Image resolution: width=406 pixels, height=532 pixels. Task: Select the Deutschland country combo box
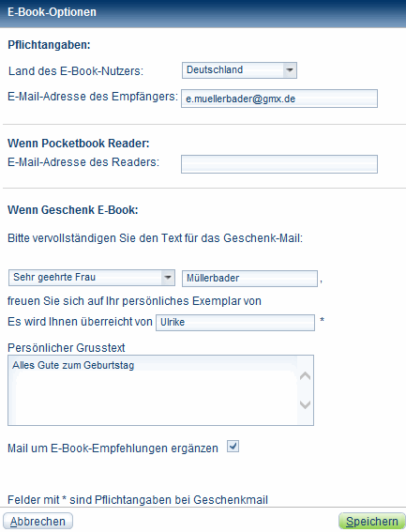[239, 70]
